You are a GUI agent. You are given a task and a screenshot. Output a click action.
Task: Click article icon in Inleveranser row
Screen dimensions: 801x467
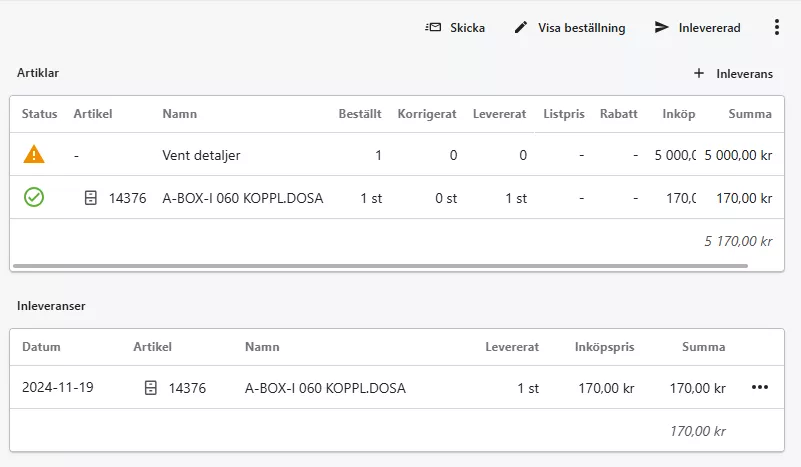151,388
